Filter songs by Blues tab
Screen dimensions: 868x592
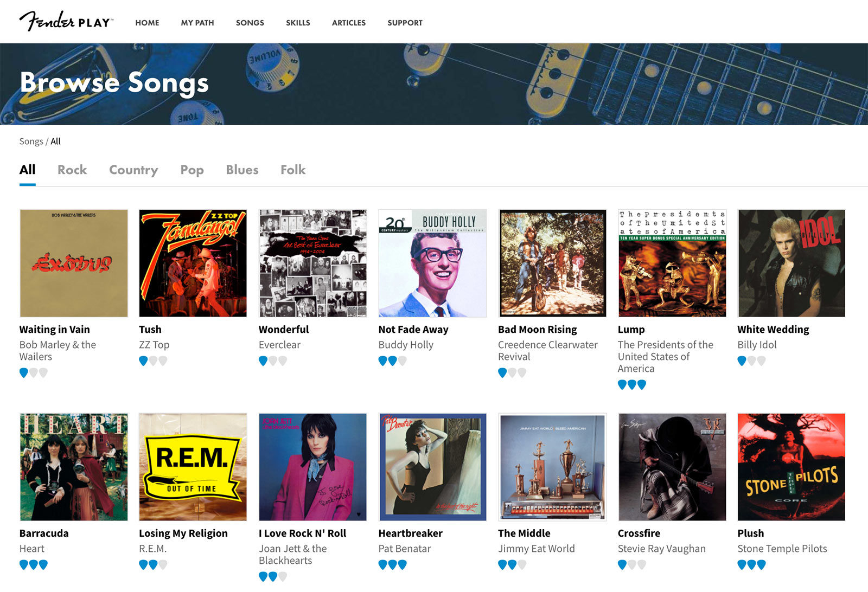tap(242, 170)
